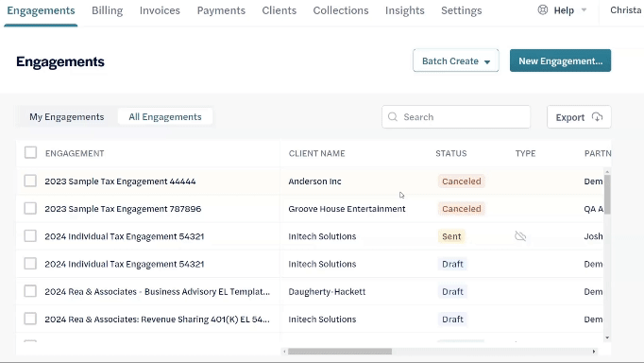
Task: Click the Export button
Action: tap(579, 117)
